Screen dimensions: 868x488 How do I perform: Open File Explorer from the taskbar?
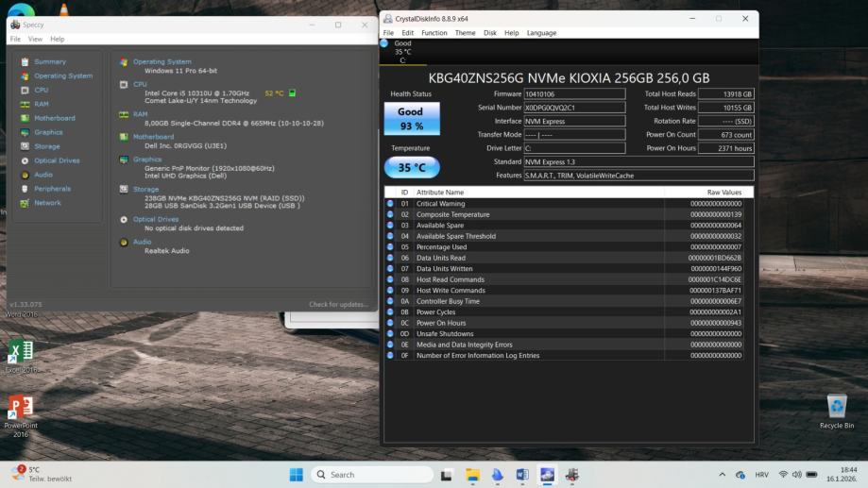[472, 475]
